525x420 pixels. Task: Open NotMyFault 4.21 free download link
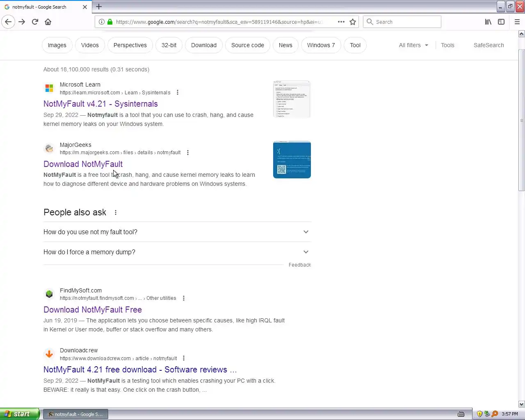coord(140,370)
